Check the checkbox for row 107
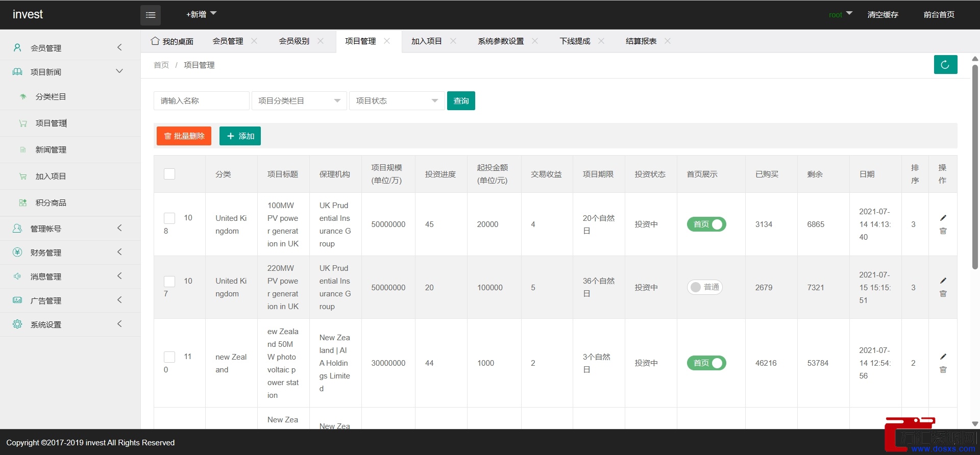Image resolution: width=980 pixels, height=455 pixels. (169, 281)
